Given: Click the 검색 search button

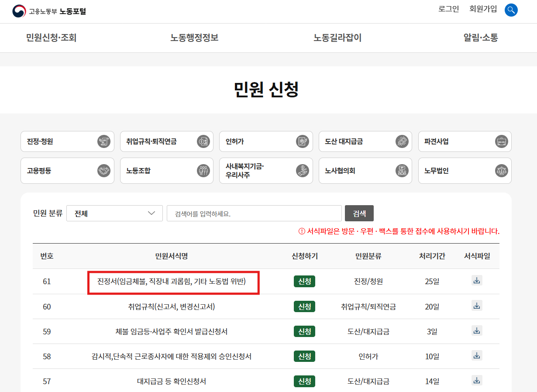Looking at the screenshot, I should tap(359, 213).
